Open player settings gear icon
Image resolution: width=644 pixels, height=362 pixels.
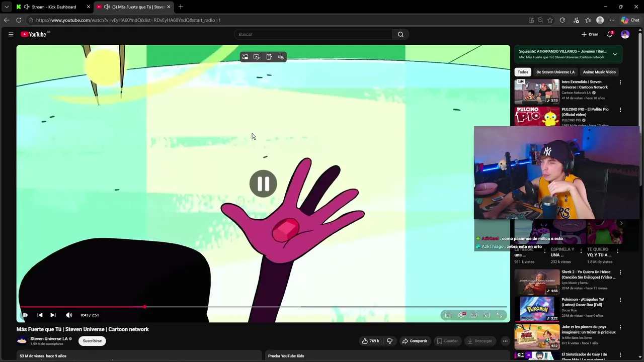pos(461,315)
